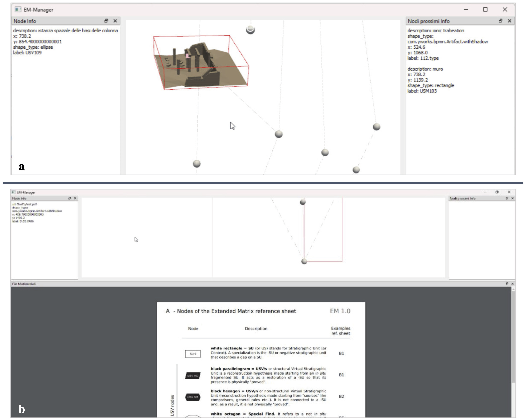Viewport: 526px width, 420px height.
Task: Click the black USV 100 parallelogram in the PDF
Action: [193, 376]
